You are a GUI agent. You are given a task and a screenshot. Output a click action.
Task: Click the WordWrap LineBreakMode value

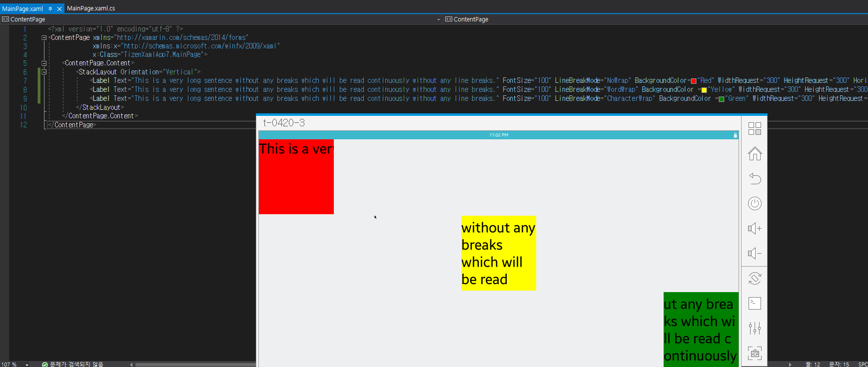pyautogui.click(x=621, y=89)
